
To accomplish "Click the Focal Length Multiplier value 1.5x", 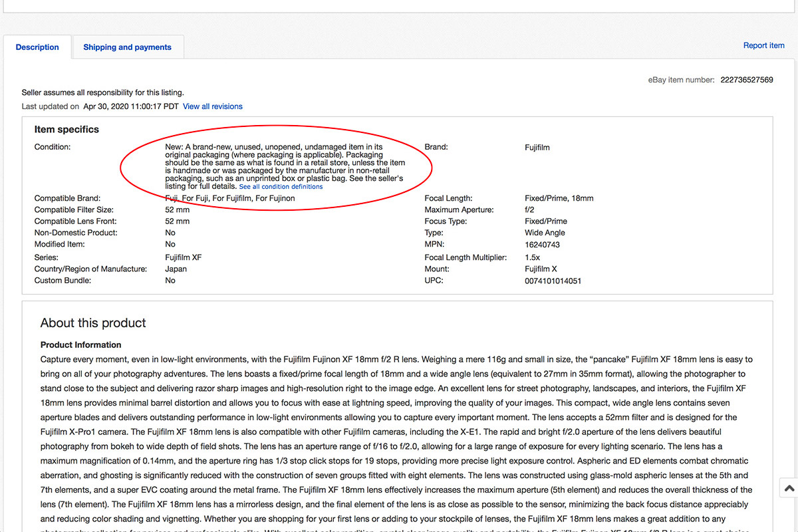I will click(x=533, y=257).
